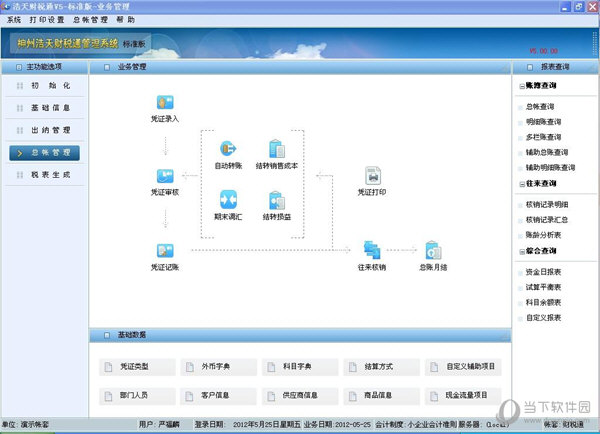Open the 打印设置 menu
Screen dimensions: 600x434
45,20
